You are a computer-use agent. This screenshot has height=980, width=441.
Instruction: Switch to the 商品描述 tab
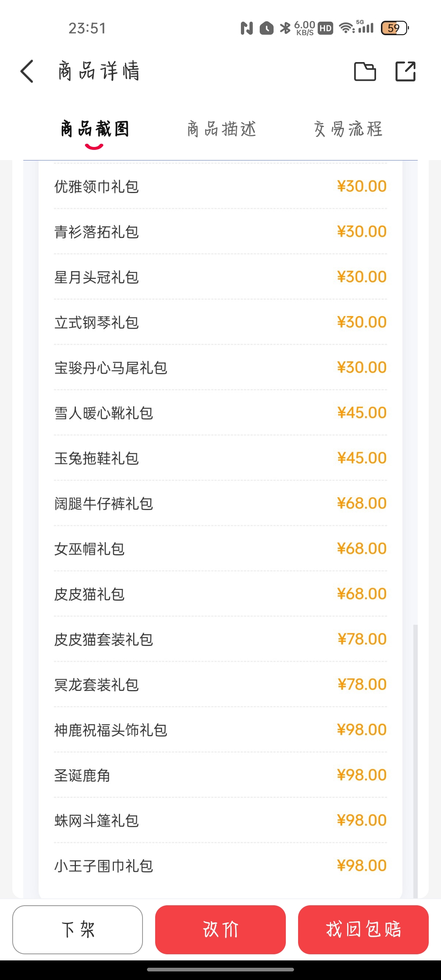[222, 129]
